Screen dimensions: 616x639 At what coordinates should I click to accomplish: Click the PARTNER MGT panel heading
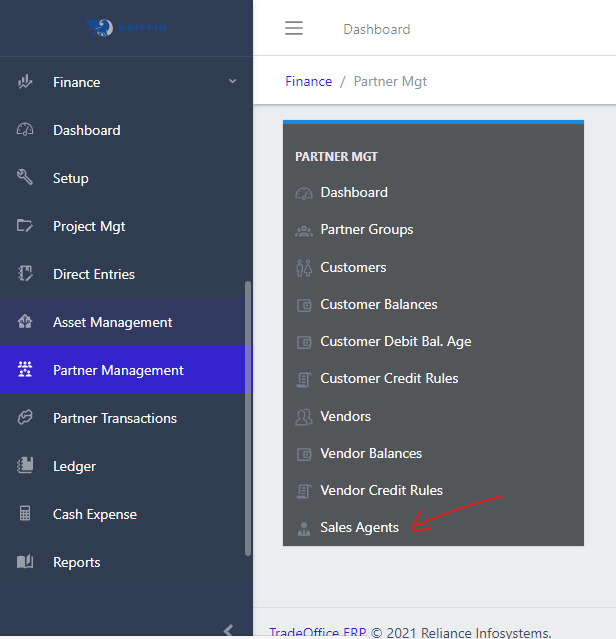pyautogui.click(x=337, y=156)
